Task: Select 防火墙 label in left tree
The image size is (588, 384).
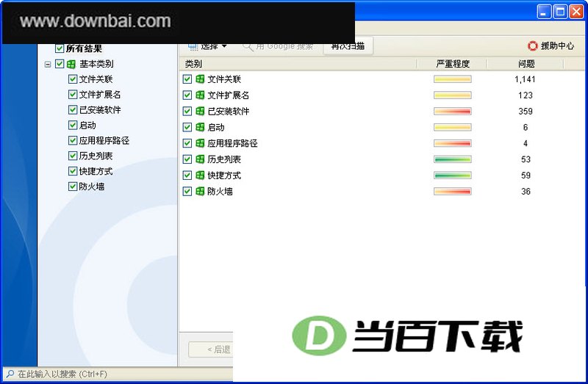Action: (x=91, y=186)
